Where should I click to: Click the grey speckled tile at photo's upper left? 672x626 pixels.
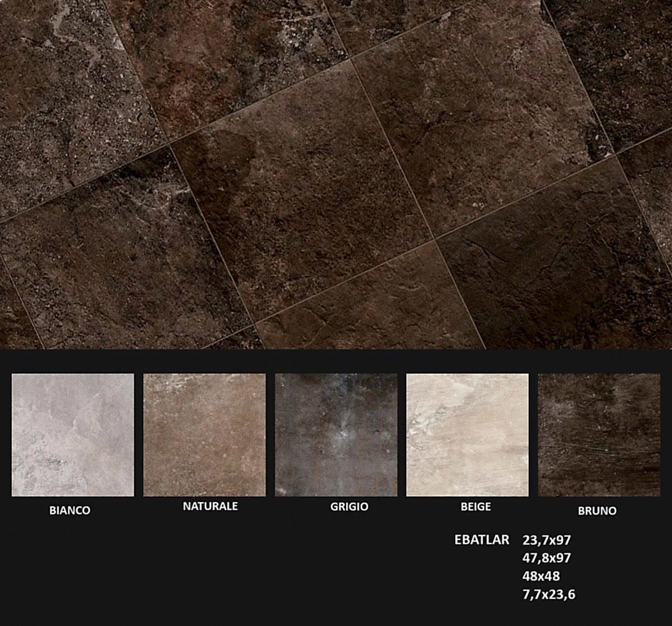tap(62, 101)
